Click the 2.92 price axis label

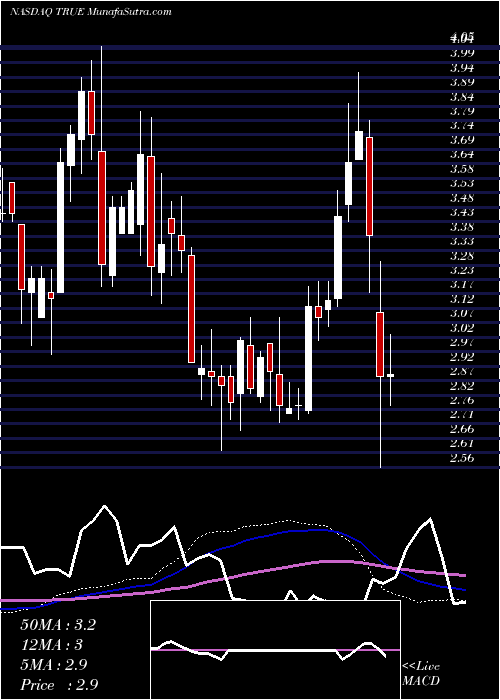(462, 357)
